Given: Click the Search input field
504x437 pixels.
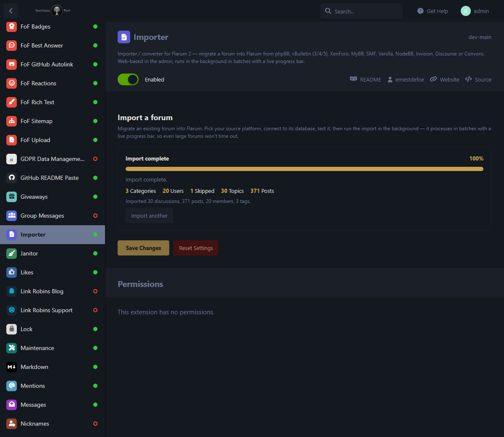Looking at the screenshot, I should [x=362, y=11].
